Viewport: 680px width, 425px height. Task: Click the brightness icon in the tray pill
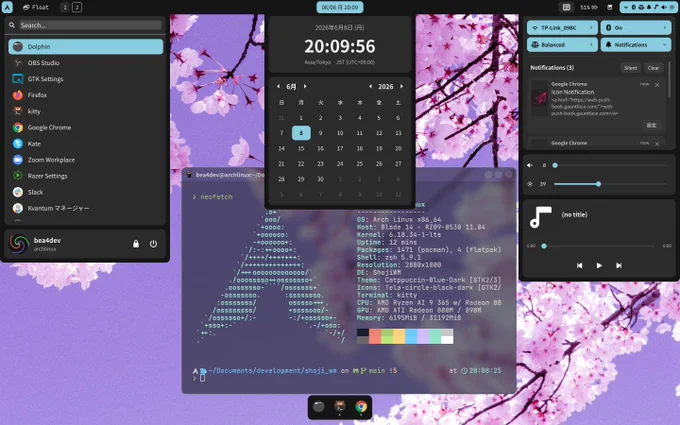pos(672,7)
